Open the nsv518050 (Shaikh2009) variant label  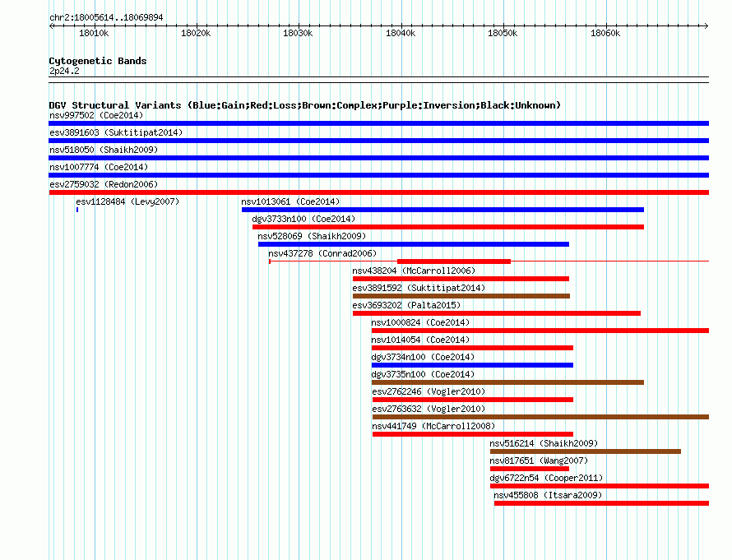104,150
